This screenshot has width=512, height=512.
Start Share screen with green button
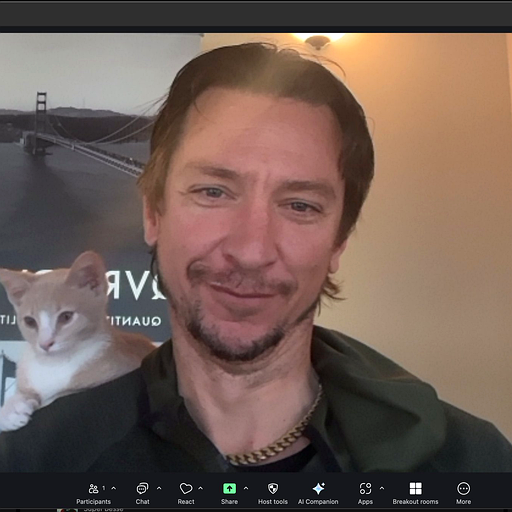pos(229,494)
